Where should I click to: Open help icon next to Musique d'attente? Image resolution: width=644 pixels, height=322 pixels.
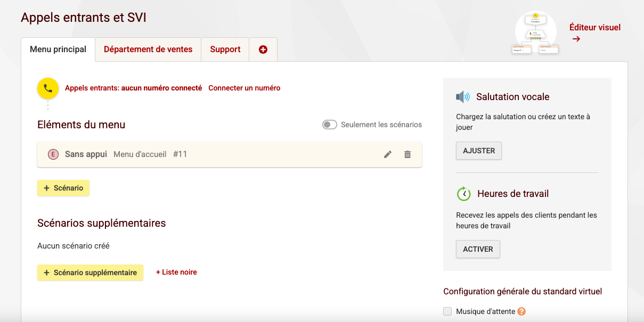pyautogui.click(x=521, y=311)
